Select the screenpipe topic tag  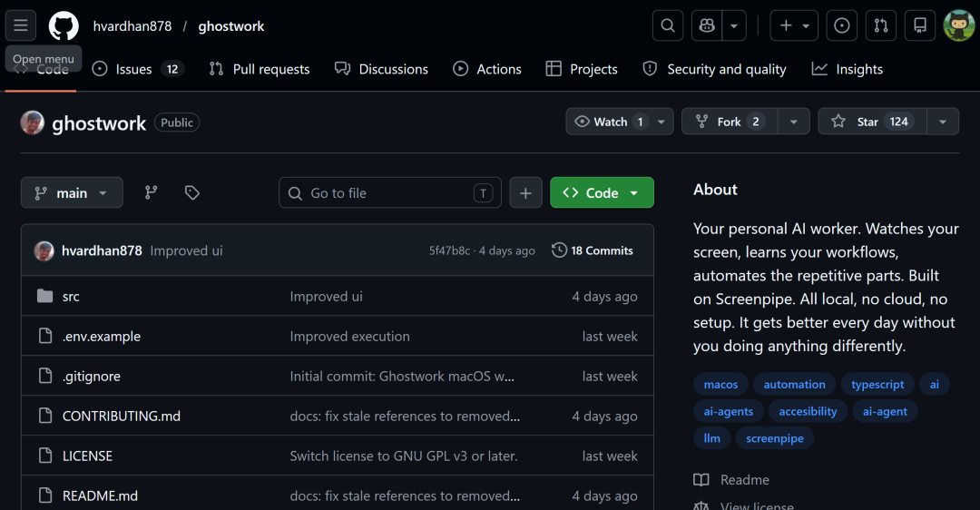(775, 438)
